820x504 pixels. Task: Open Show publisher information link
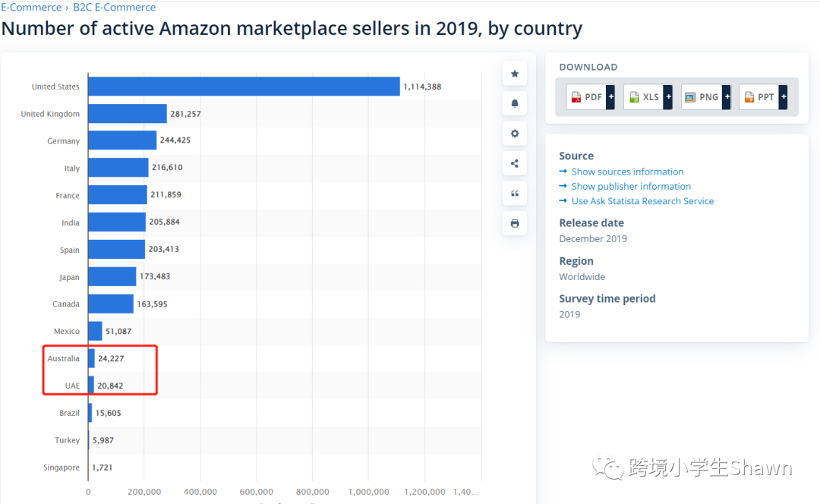631,186
